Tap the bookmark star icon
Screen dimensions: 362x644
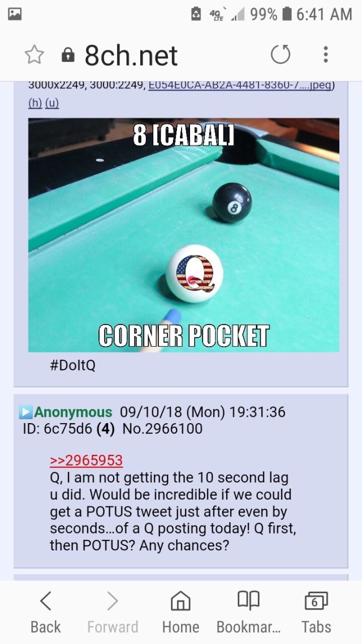pyautogui.click(x=35, y=54)
